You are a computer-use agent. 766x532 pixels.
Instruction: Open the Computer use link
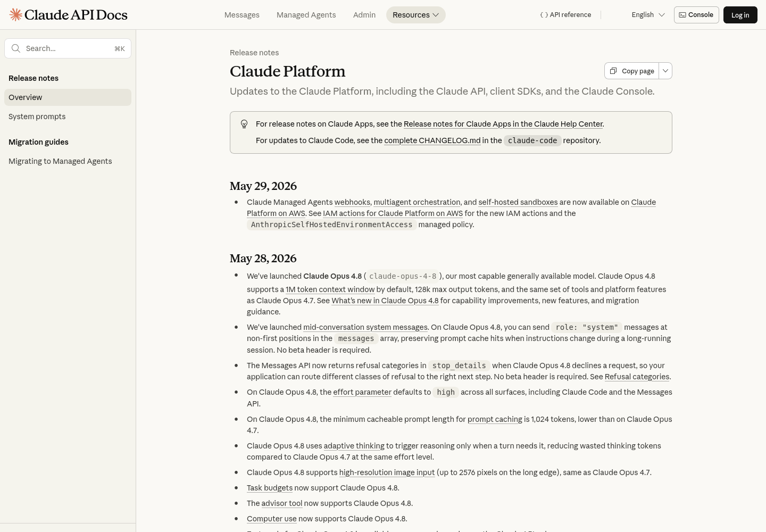[272, 519]
